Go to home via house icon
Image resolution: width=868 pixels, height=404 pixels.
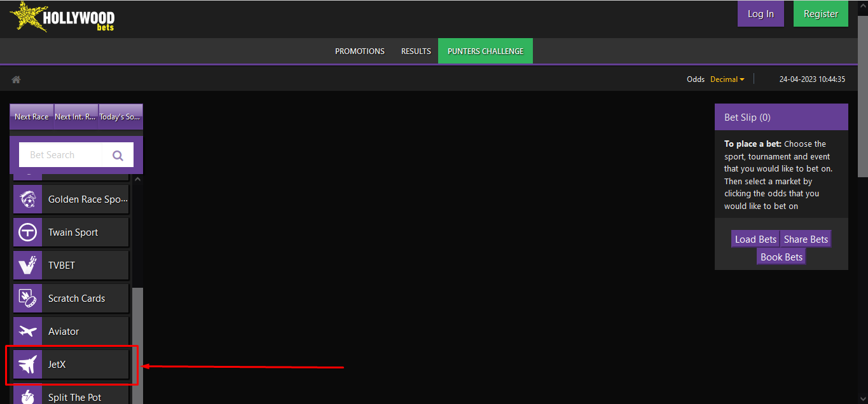tap(17, 79)
